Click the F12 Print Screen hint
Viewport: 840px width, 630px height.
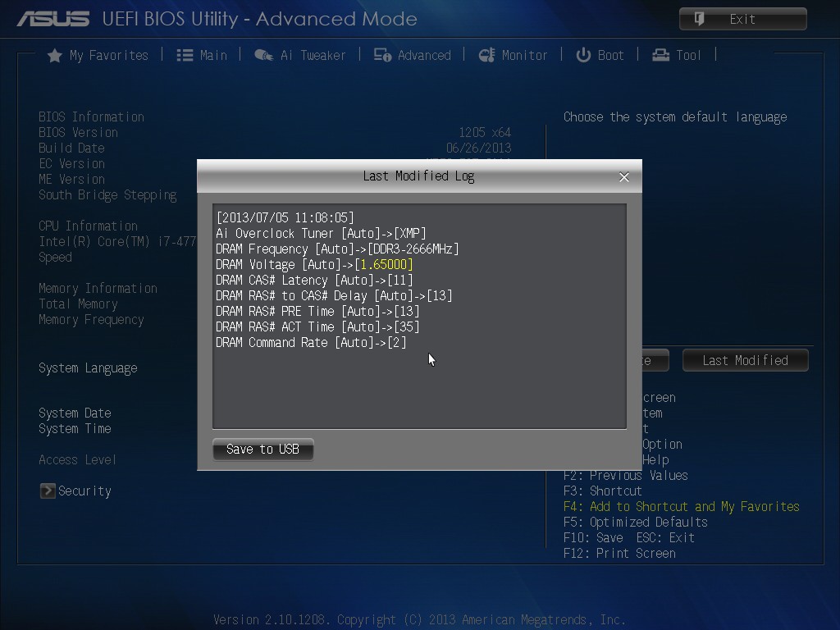(x=619, y=554)
